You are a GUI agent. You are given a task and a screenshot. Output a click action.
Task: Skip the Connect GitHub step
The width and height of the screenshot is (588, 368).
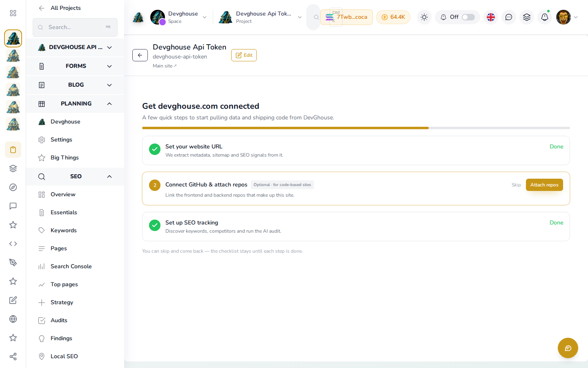point(516,185)
